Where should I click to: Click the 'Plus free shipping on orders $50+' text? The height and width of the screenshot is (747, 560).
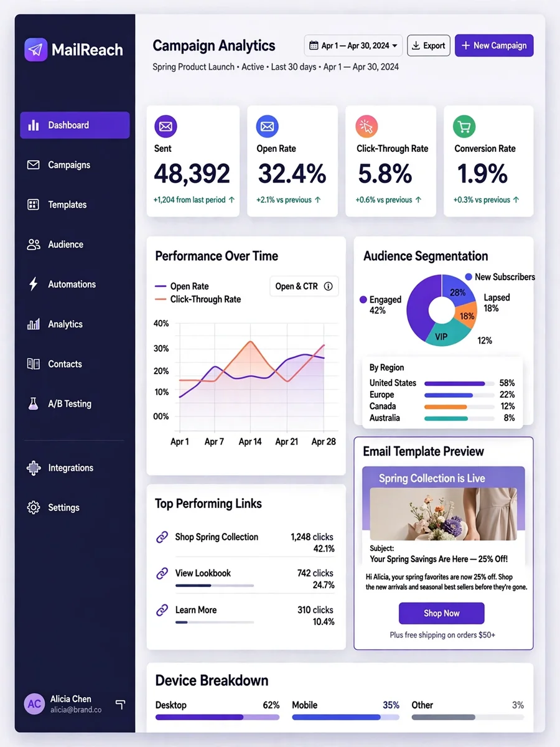pyautogui.click(x=442, y=635)
